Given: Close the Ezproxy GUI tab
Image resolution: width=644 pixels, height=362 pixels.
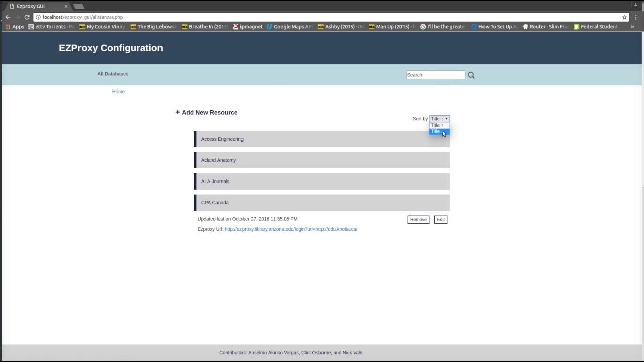Looking at the screenshot, I should point(66,6).
